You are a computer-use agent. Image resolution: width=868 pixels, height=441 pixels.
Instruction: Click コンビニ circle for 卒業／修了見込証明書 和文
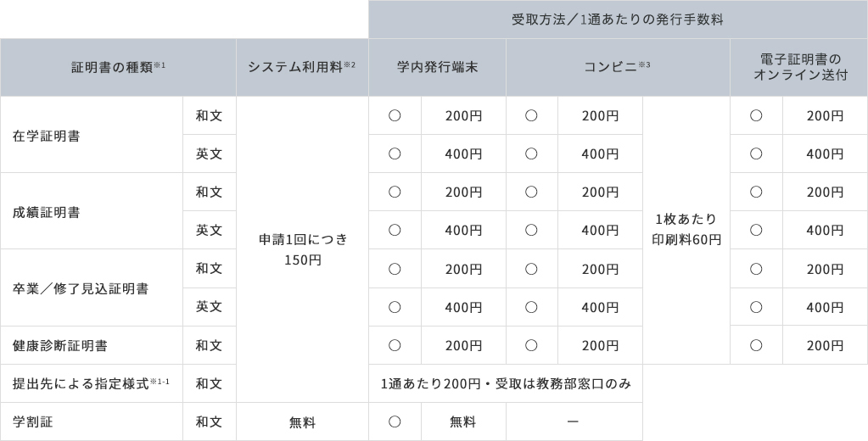(531, 268)
